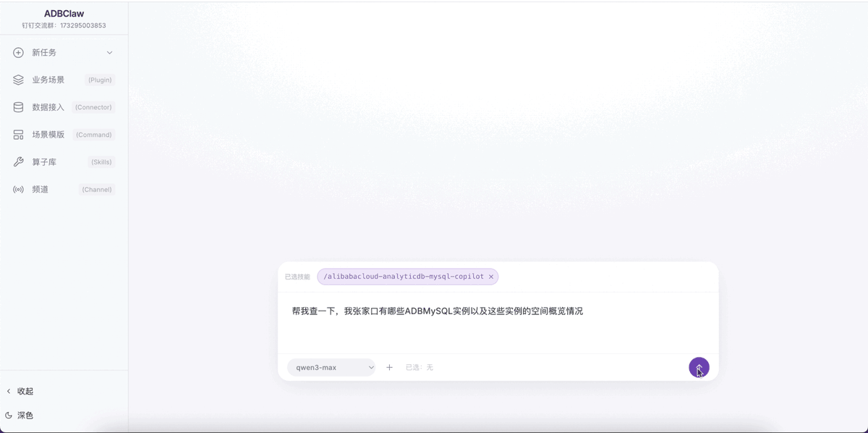868x433 pixels.
Task: Open the 频道 Channel broadcast icon
Action: click(17, 189)
